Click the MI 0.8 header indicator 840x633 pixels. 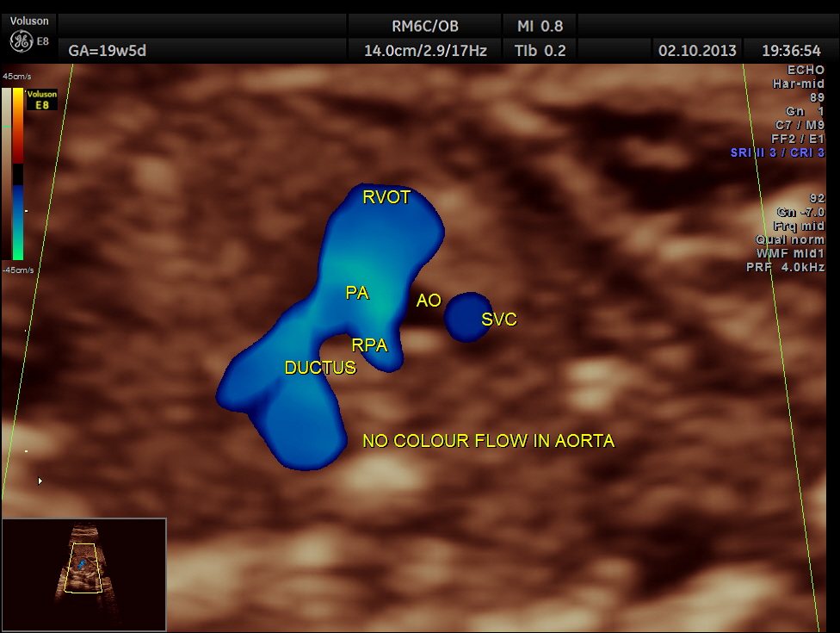tap(541, 26)
